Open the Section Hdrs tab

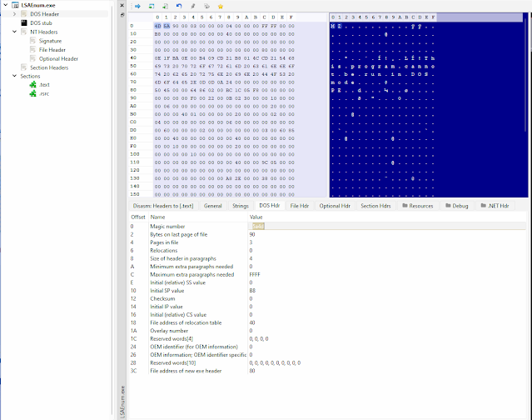(x=375, y=205)
